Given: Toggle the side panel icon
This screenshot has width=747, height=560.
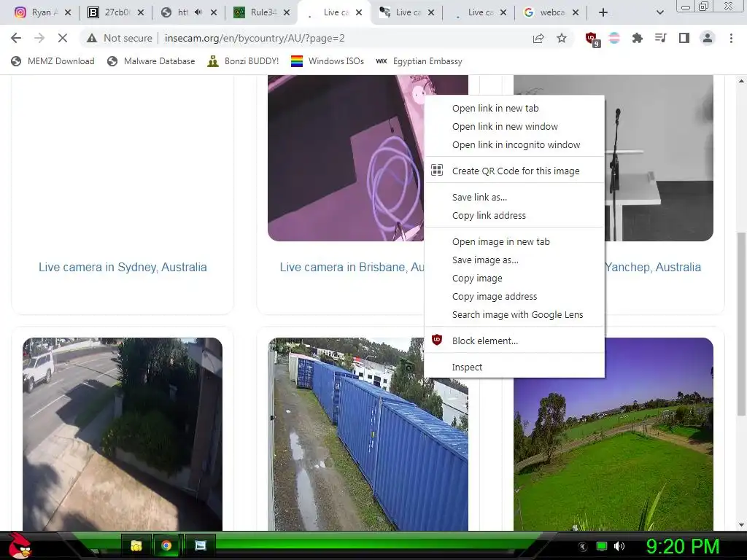Looking at the screenshot, I should [684, 38].
